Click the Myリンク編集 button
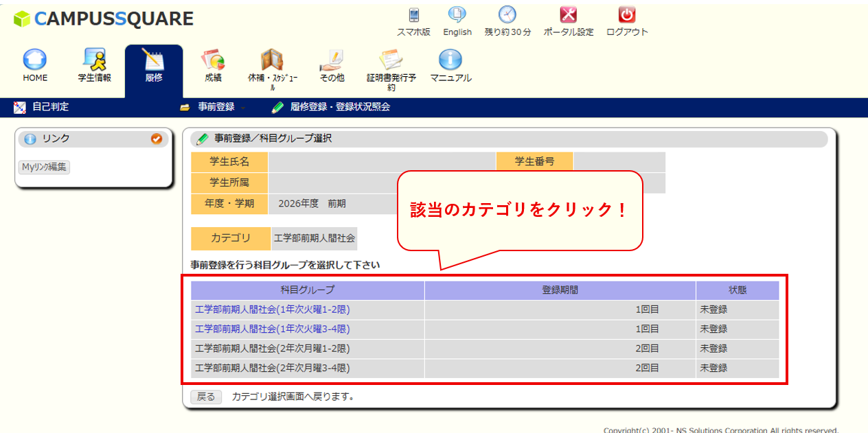 45,167
